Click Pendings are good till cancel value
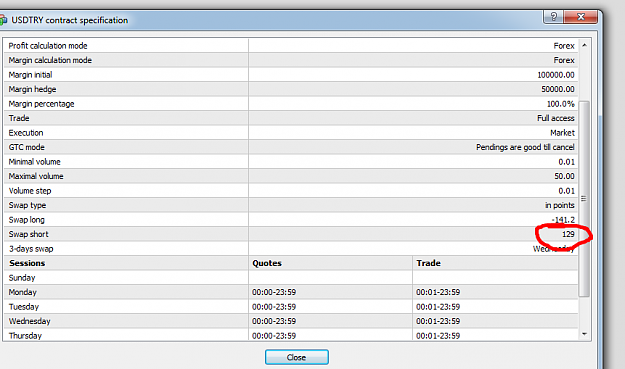 (525, 147)
